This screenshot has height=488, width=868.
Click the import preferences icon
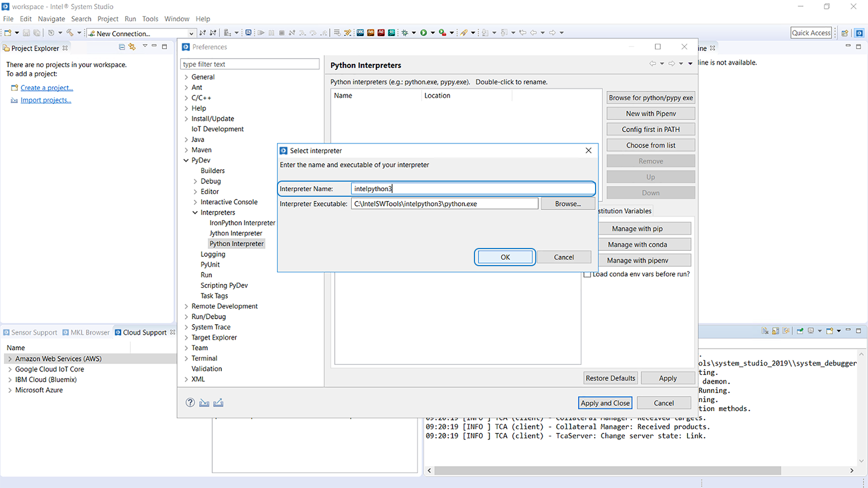point(204,402)
